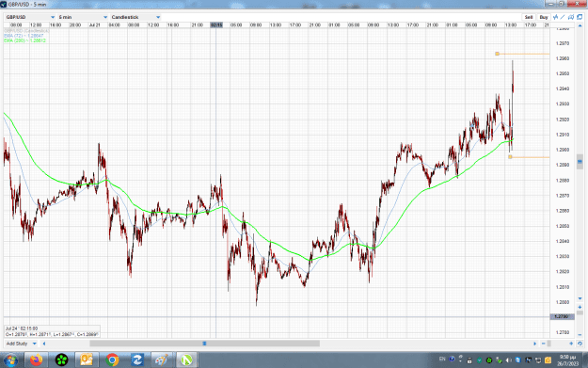The height and width of the screenshot is (368, 588).
Task: Open Google Chrome from the taskbar
Action: click(112, 360)
